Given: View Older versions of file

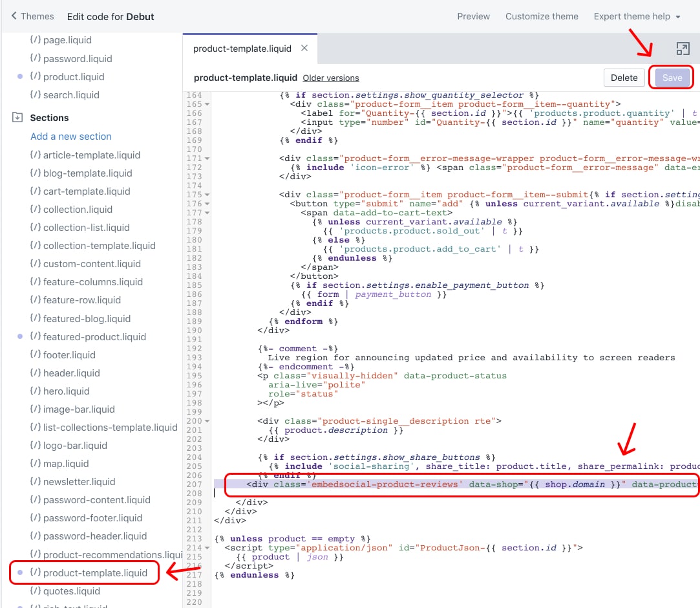Looking at the screenshot, I should pos(330,78).
